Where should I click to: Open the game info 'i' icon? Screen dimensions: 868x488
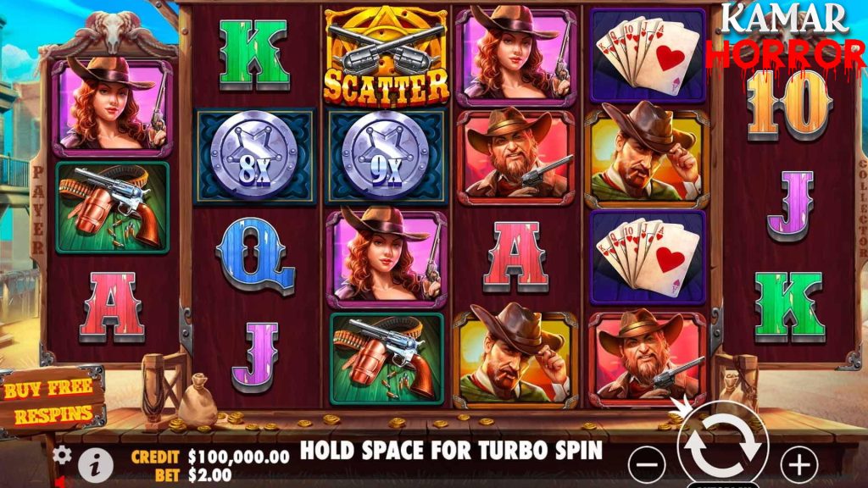coord(95,465)
